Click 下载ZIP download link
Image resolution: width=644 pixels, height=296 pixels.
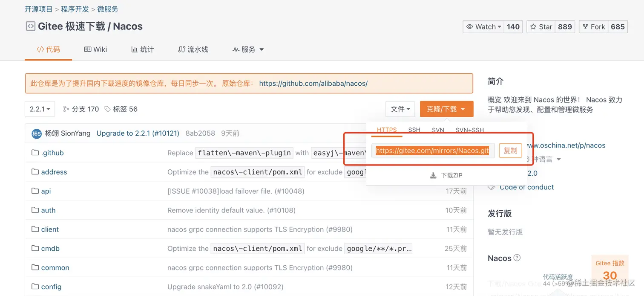pyautogui.click(x=446, y=175)
